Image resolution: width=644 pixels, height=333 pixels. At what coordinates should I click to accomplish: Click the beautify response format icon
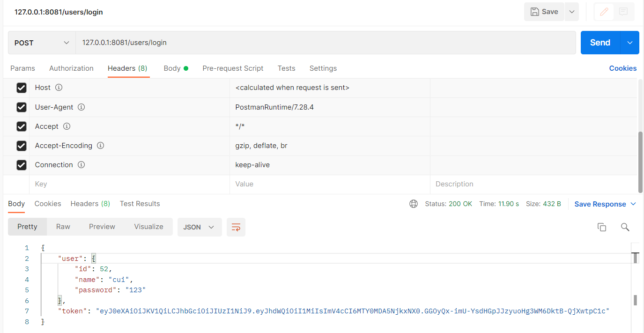coord(236,227)
